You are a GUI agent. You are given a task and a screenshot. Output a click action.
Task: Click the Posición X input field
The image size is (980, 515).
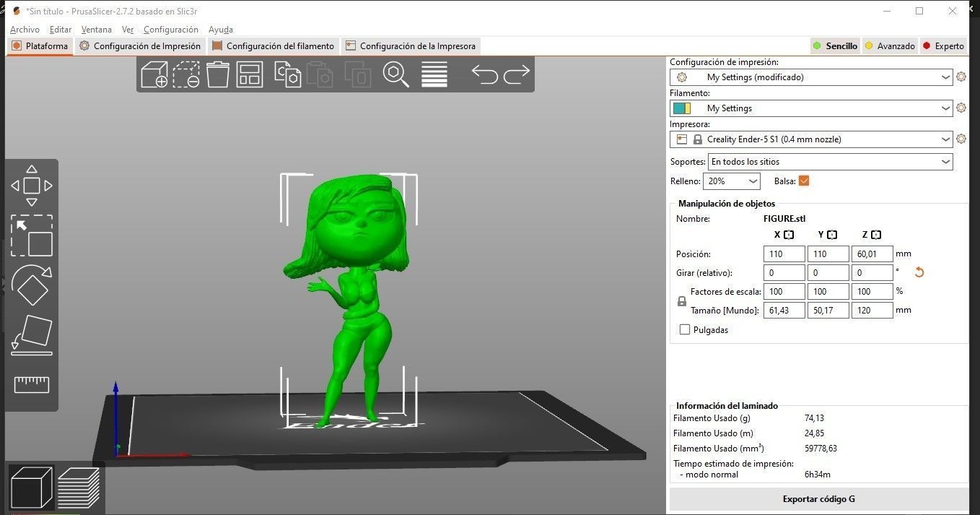pyautogui.click(x=784, y=254)
